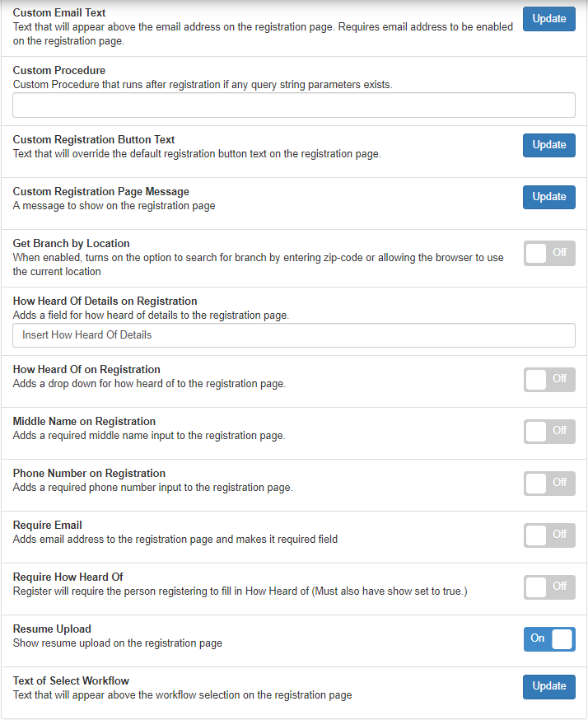Update the Custom Registration Button Text
The image size is (588, 720).
pos(548,145)
